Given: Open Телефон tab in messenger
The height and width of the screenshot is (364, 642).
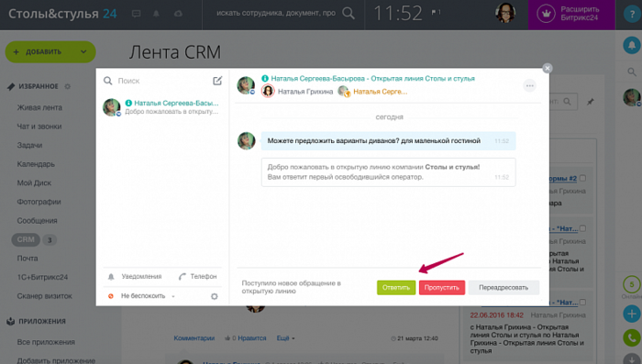Looking at the screenshot, I should 198,276.
